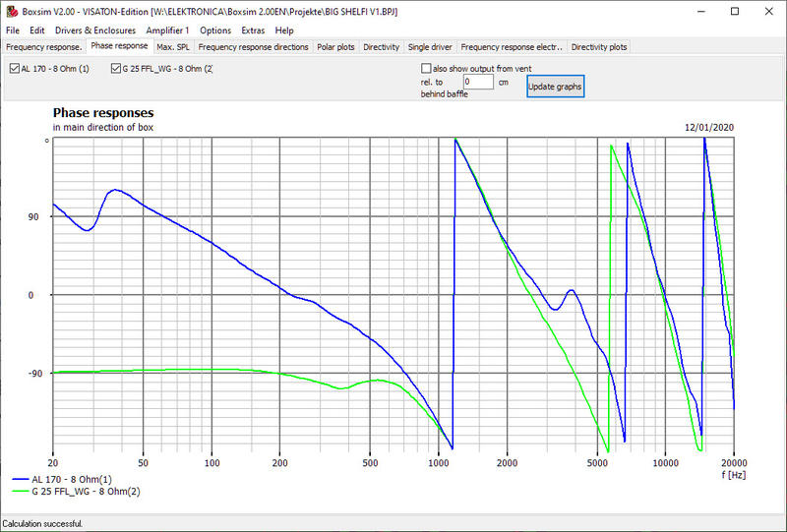Open the File menu
The height and width of the screenshot is (532, 787).
13,30
